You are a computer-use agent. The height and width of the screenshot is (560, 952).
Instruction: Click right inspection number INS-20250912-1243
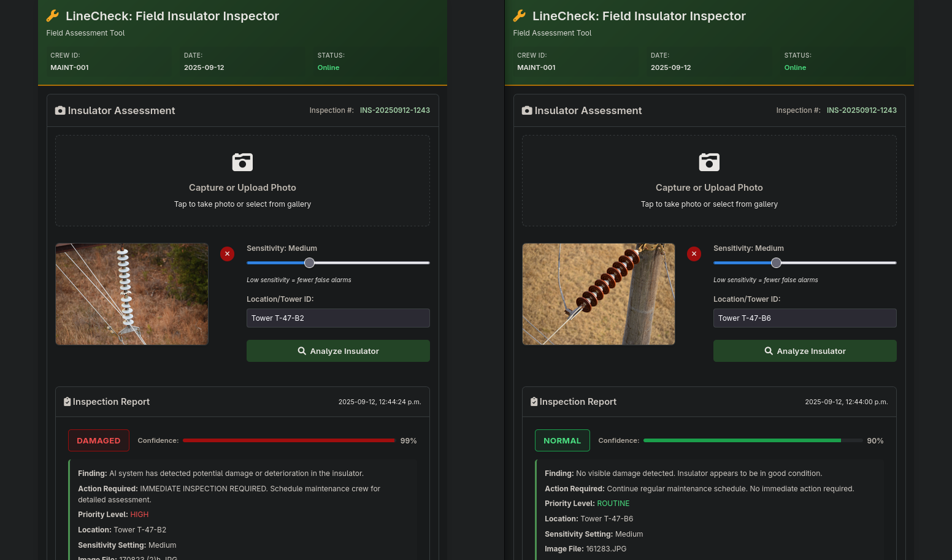coord(862,110)
